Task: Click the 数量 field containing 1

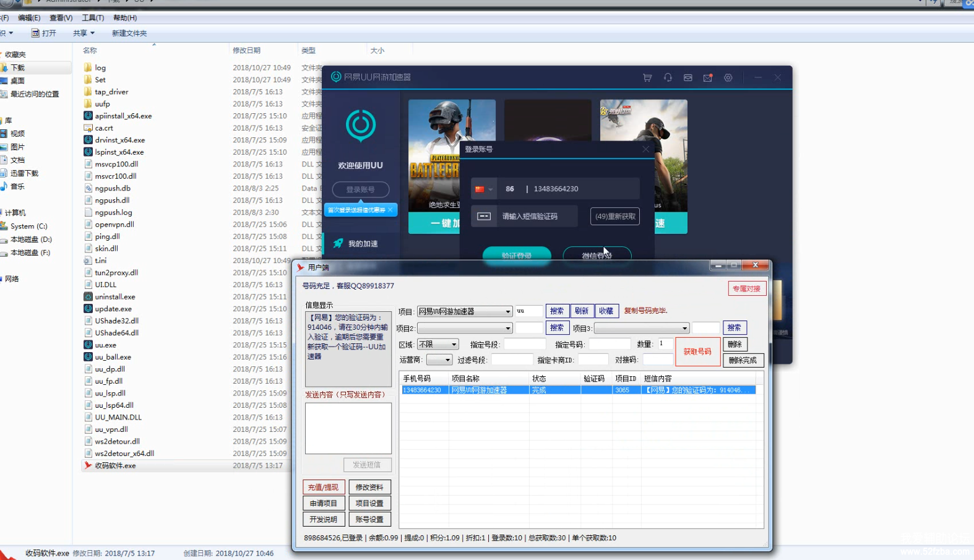Action: 665,343
